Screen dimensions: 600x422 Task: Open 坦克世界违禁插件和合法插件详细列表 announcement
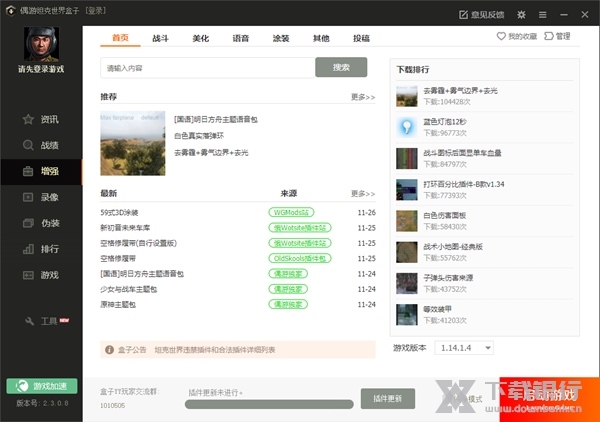(x=215, y=350)
